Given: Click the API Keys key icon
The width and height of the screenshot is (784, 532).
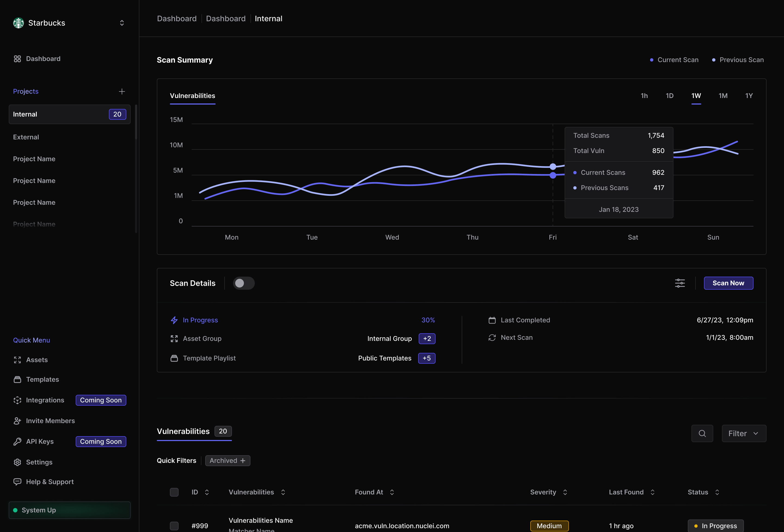Looking at the screenshot, I should [x=17, y=442].
